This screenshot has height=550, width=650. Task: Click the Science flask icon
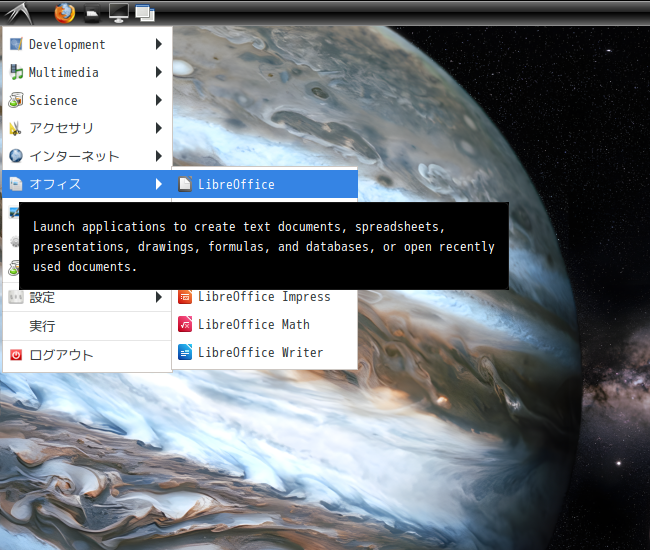pos(16,100)
